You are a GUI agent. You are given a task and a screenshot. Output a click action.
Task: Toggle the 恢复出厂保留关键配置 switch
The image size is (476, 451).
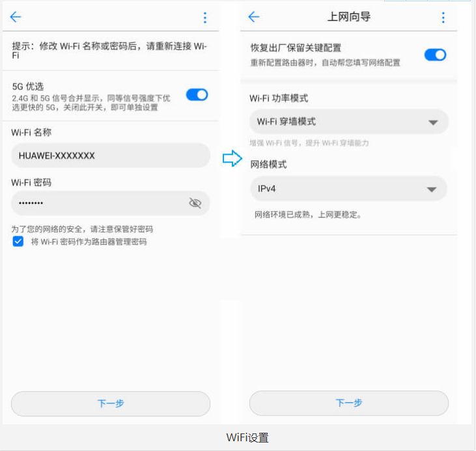pyautogui.click(x=435, y=55)
